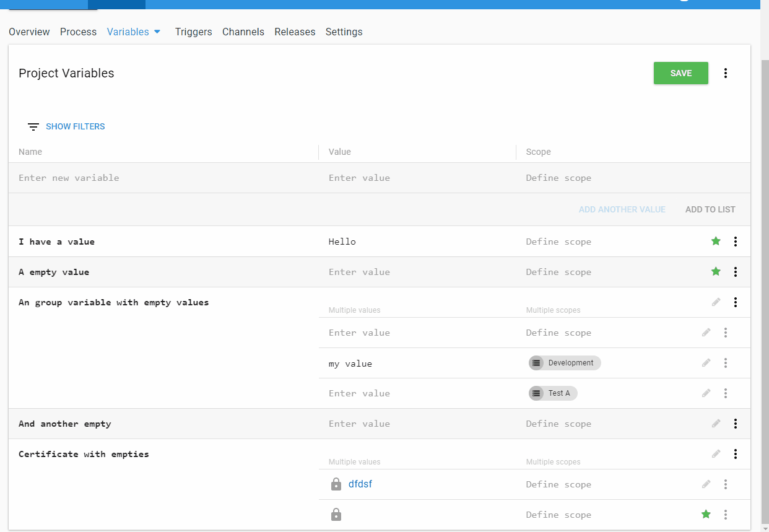Click 'Enter value' in the Test A row

(x=359, y=393)
